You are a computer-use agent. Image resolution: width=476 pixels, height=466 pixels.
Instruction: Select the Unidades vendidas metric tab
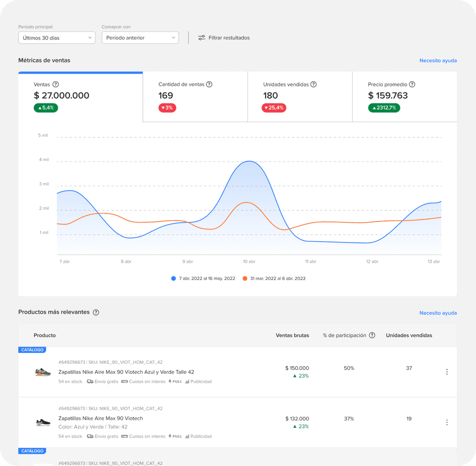click(300, 97)
